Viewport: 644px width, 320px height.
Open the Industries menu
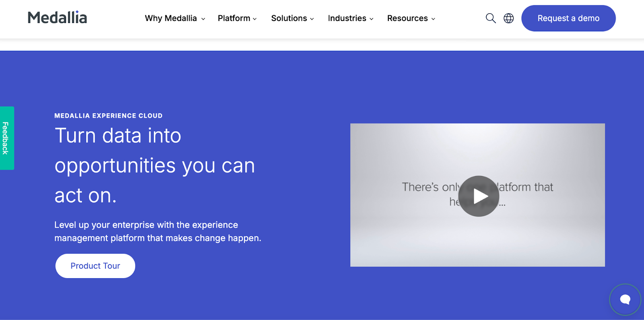pos(351,19)
